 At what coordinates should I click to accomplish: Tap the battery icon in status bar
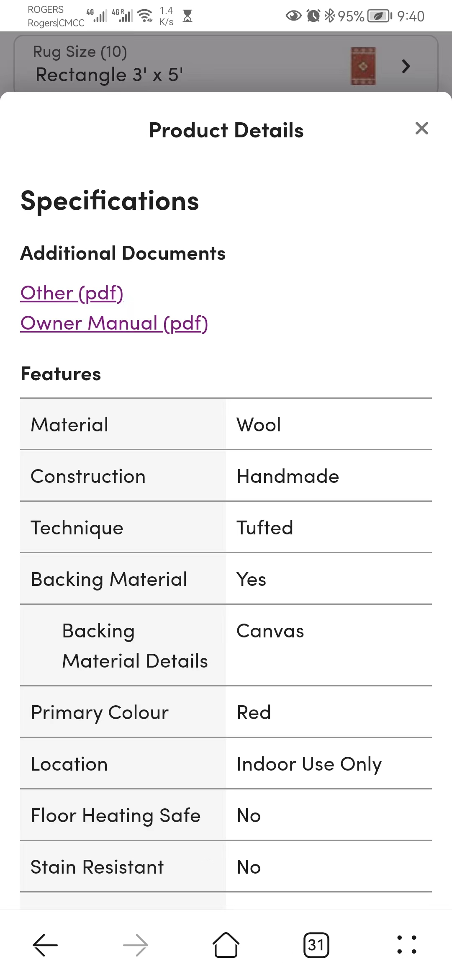click(380, 16)
